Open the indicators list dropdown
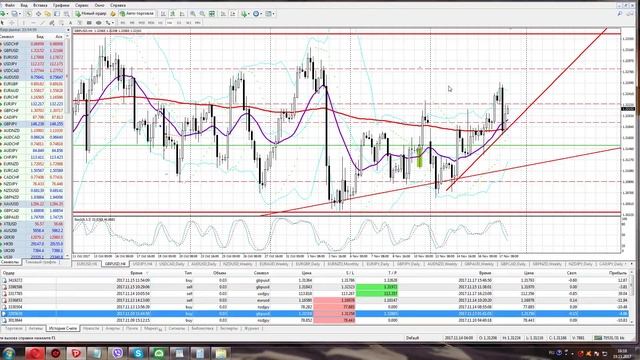 [x=245, y=13]
